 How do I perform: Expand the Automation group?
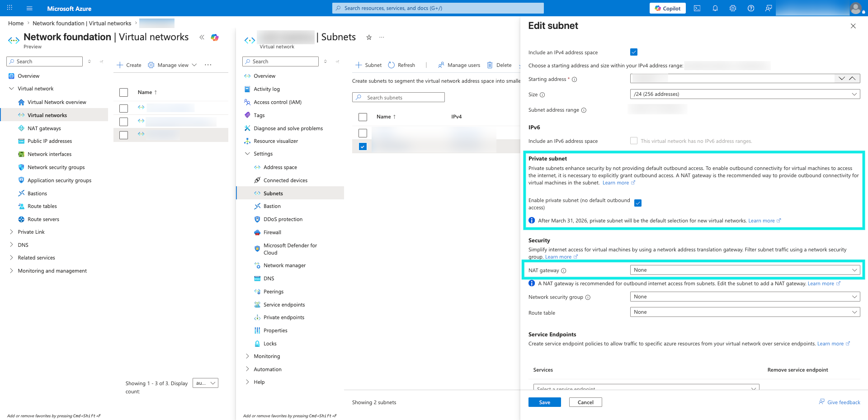247,369
